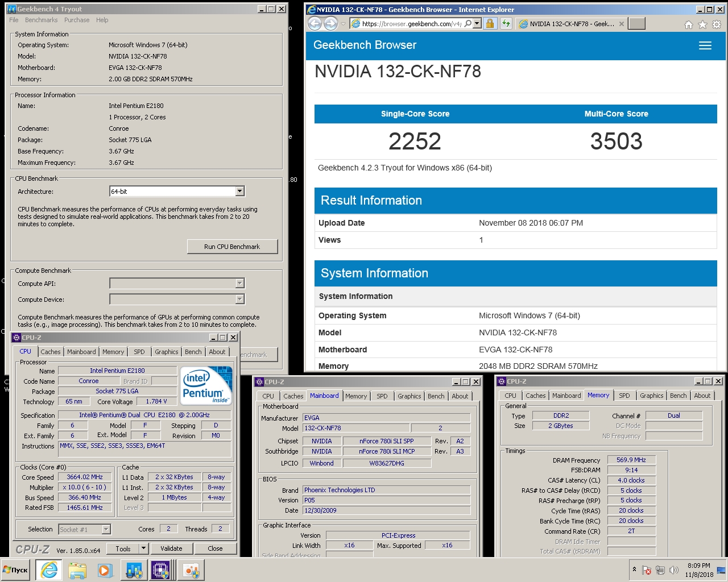Screen dimensions: 728x582
Task: Open Geekbench Browser hamburger menu
Action: (x=705, y=45)
